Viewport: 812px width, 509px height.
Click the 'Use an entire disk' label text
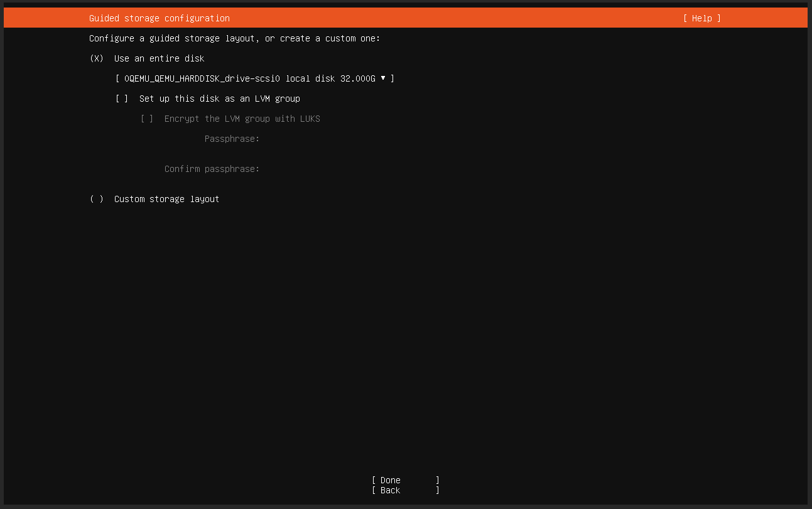click(160, 58)
